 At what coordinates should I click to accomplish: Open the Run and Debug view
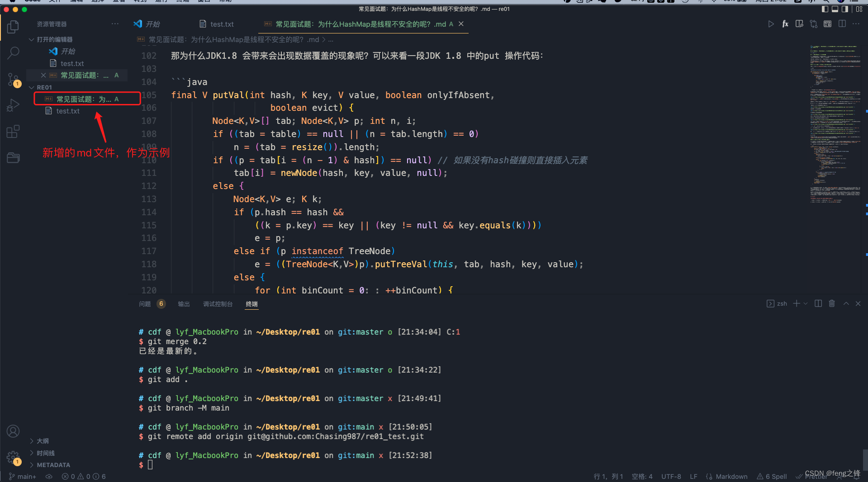(13, 105)
